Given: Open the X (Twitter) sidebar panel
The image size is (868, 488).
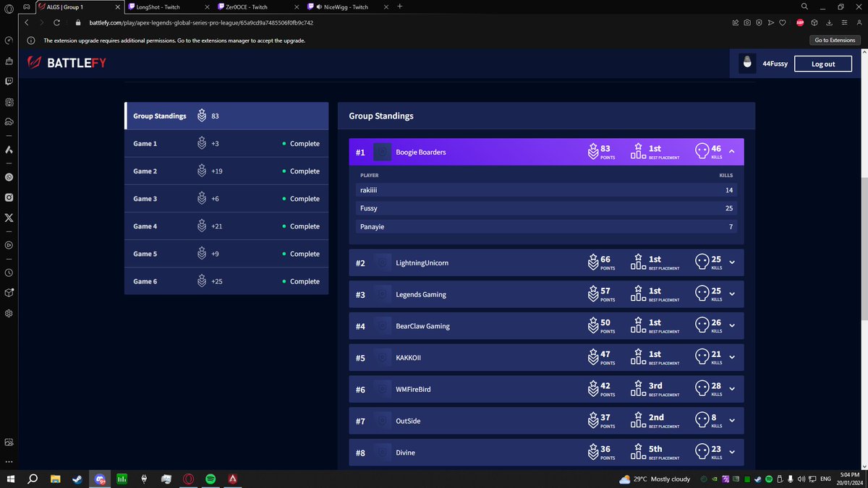Looking at the screenshot, I should [x=9, y=218].
